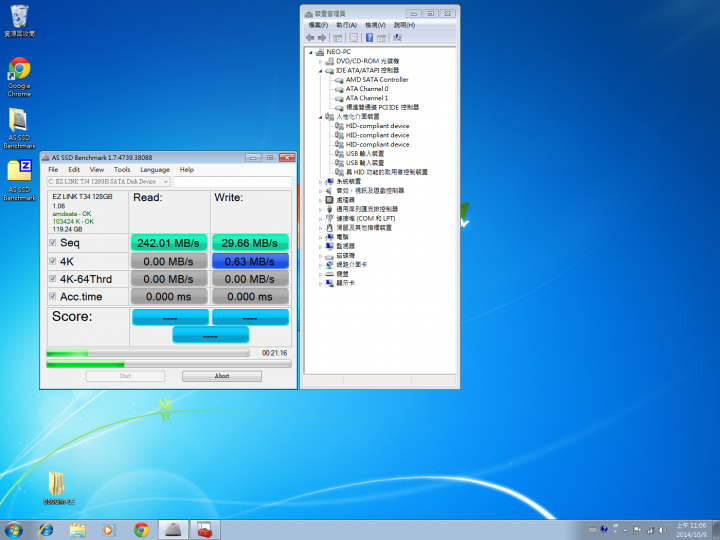Click the greyed-out Start button

pos(125,376)
